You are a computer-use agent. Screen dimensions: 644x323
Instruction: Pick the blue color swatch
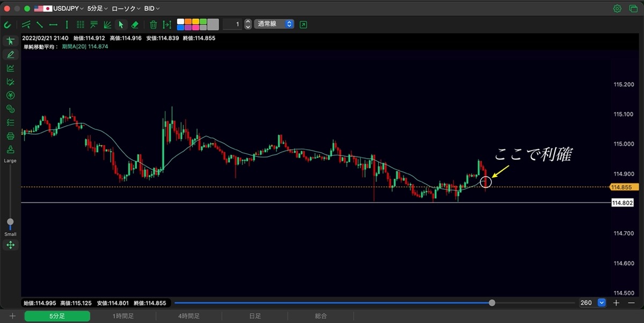(180, 27)
